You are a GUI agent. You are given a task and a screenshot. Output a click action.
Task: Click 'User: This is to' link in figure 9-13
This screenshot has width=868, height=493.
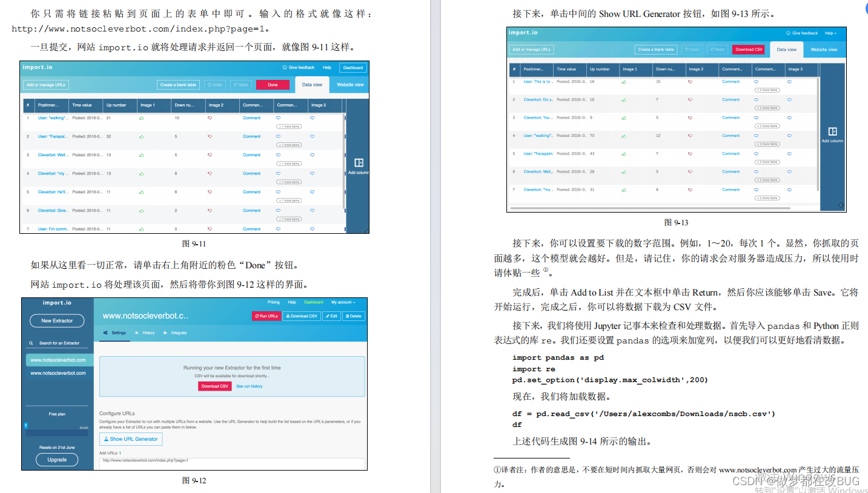click(x=537, y=82)
